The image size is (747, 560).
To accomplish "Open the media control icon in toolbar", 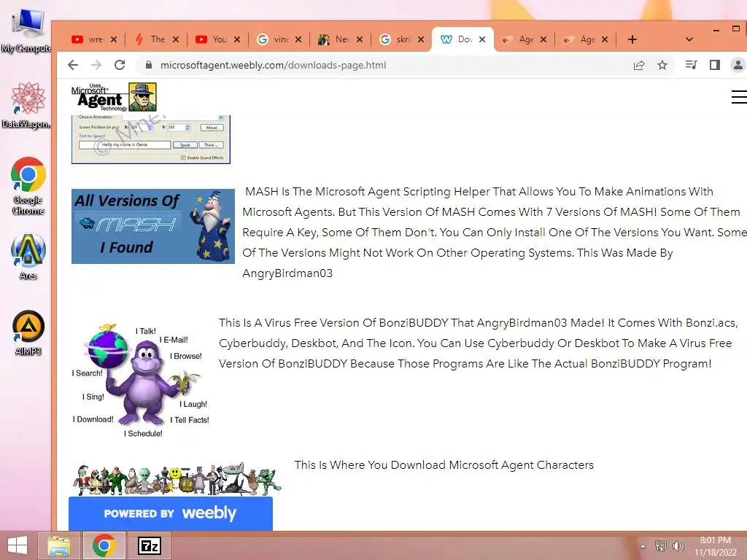I will (692, 65).
